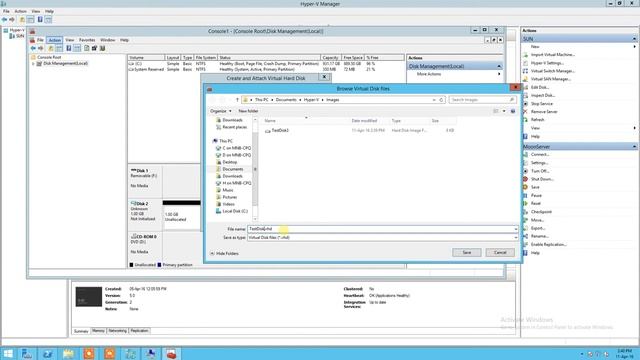The width and height of the screenshot is (640, 360).
Task: Open the Action menu in Hyper-V Manager menu bar
Action: pyautogui.click(x=20, y=11)
